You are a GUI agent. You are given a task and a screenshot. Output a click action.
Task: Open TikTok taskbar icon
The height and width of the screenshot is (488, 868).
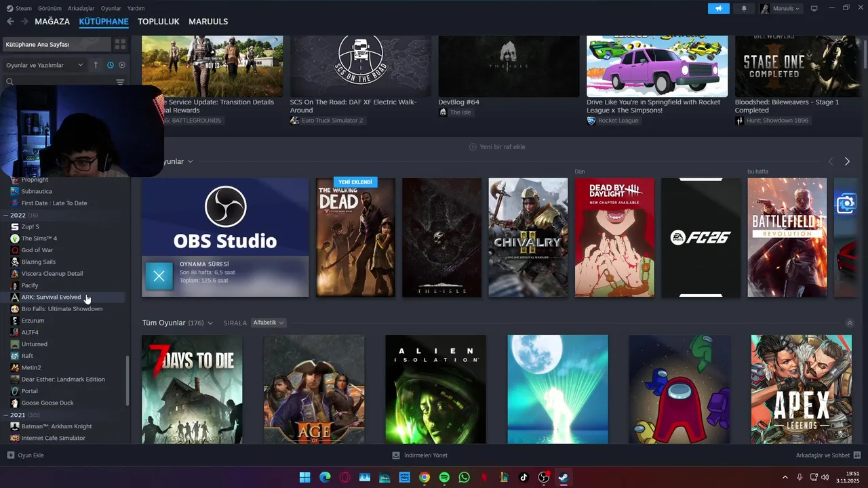click(524, 477)
